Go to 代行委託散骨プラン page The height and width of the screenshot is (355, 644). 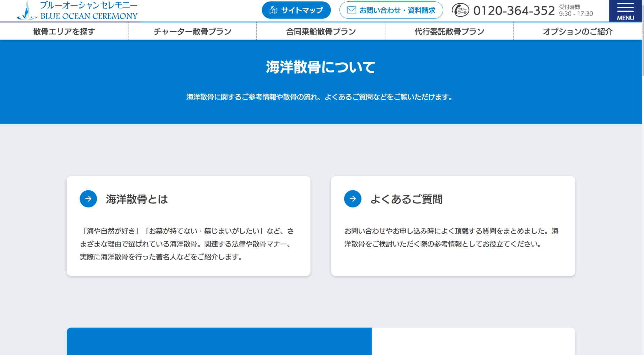pyautogui.click(x=449, y=32)
